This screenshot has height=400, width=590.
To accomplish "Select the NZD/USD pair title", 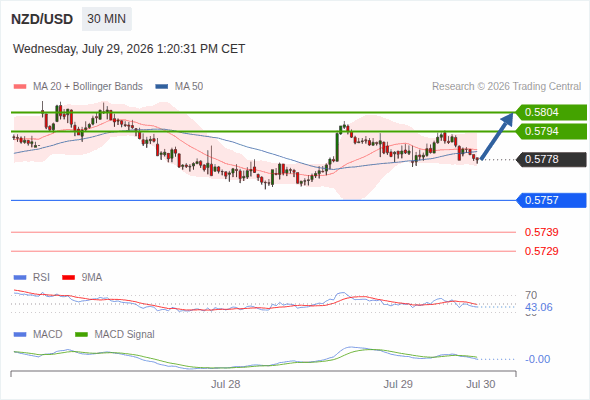I will (x=42, y=19).
